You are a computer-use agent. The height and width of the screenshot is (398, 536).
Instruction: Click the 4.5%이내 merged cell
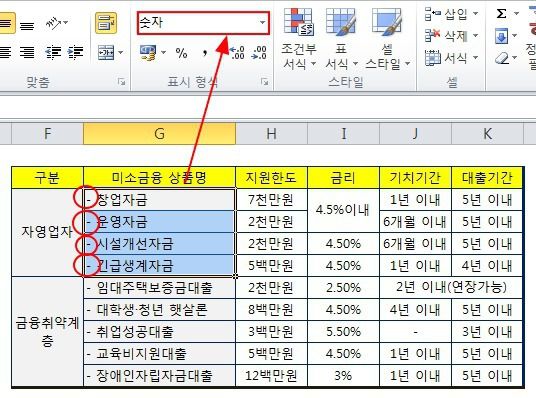344,211
